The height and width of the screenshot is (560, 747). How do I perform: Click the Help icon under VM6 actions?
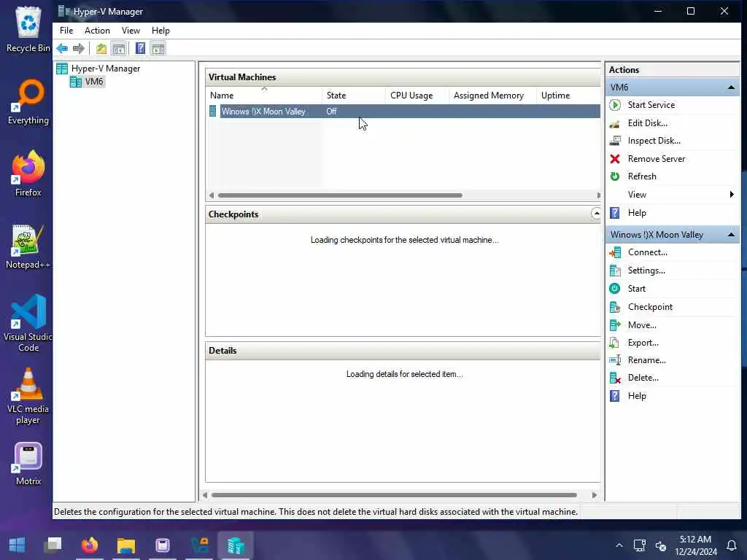pyautogui.click(x=614, y=213)
